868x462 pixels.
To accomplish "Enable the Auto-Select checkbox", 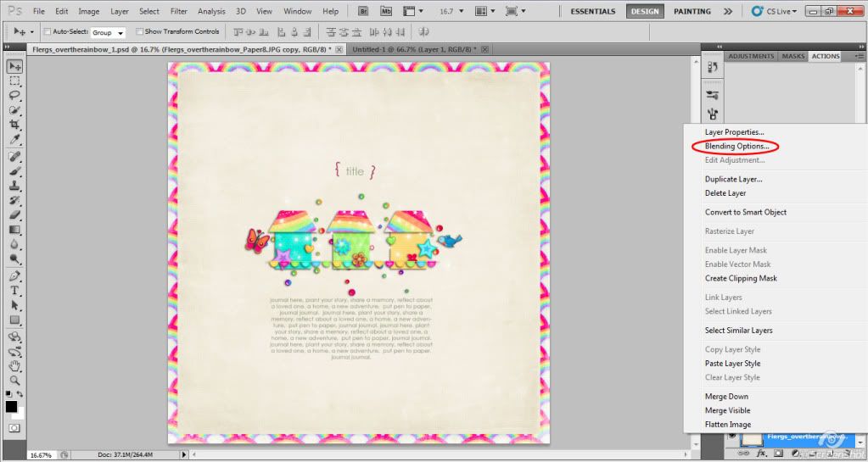I will coord(47,31).
